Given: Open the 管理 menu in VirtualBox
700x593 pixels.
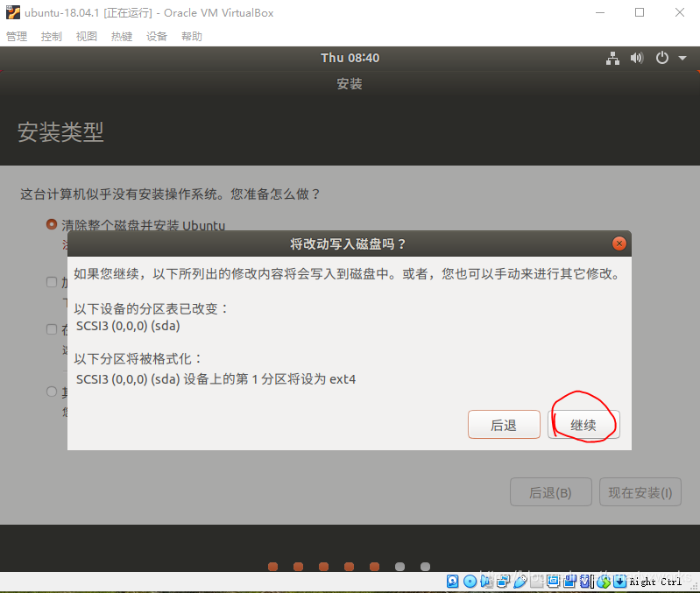Looking at the screenshot, I should click(x=17, y=36).
